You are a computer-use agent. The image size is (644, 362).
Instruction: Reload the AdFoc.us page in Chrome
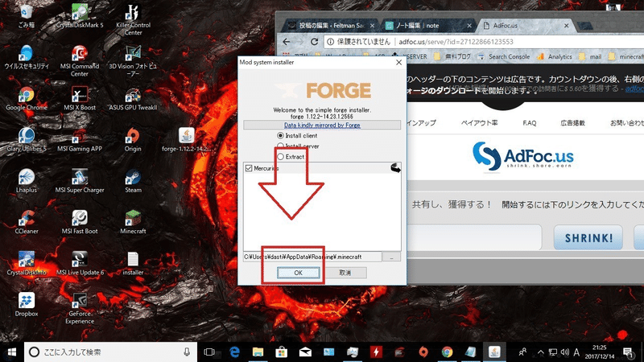point(314,42)
